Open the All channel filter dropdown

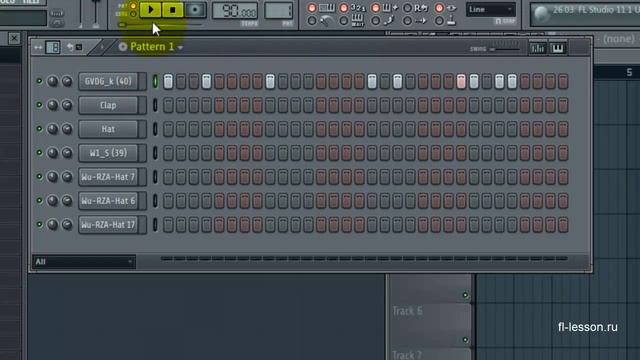84,262
